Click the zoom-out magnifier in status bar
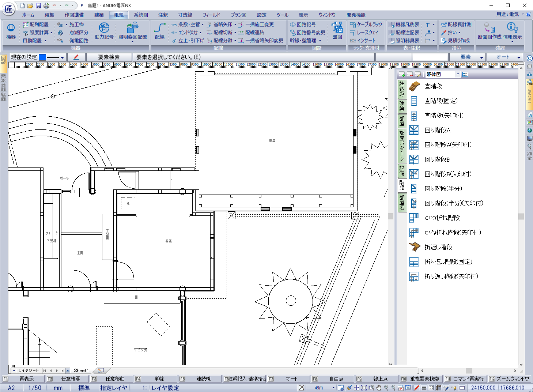533x392 pixels. (x=393, y=388)
